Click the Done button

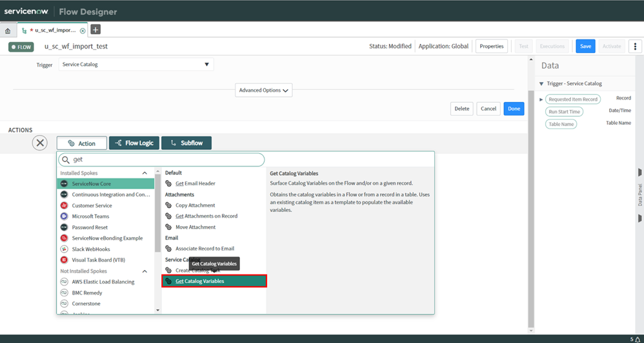[514, 109]
